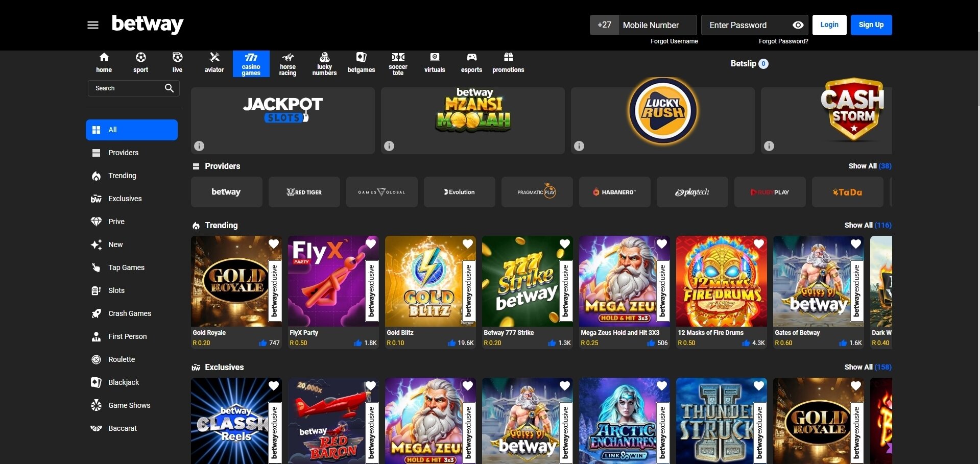
Task: Favorite the Gold Royale trending game
Action: coord(274,244)
